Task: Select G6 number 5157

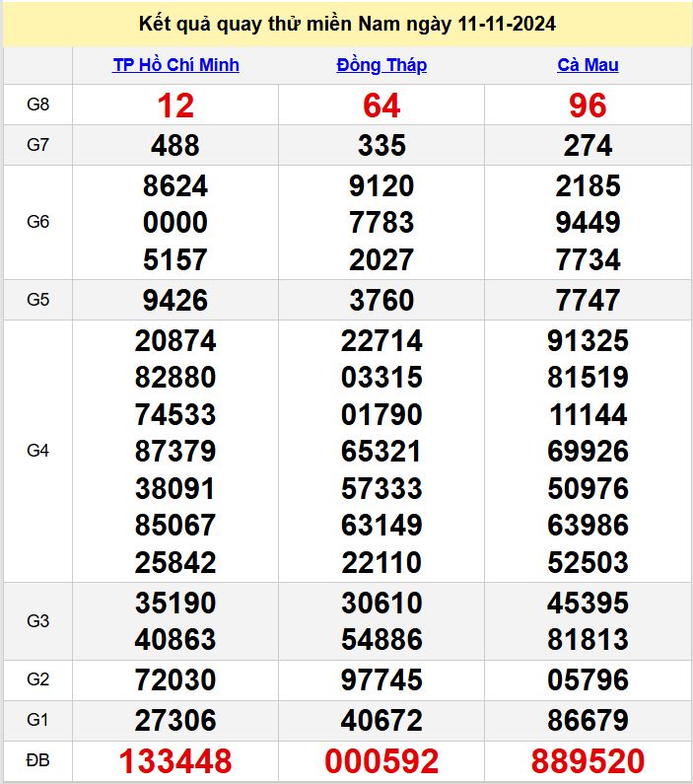Action: 175,260
